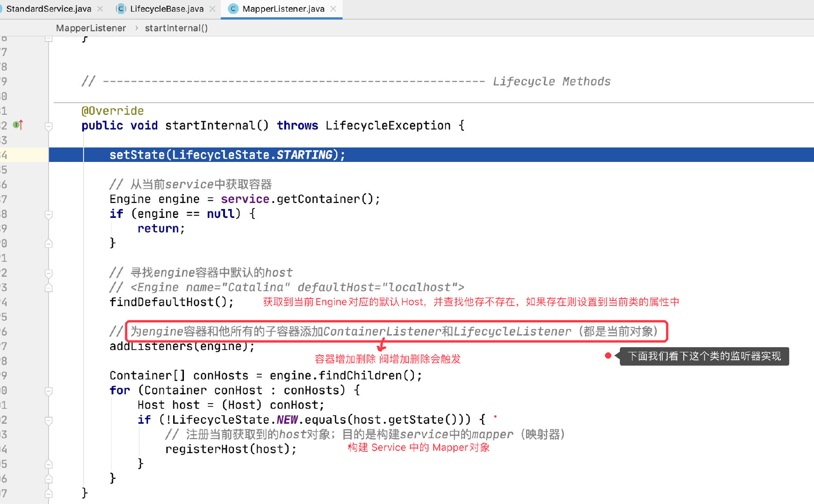The height and width of the screenshot is (504, 814).
Task: Collapse the comment block starting at 寻找engine容器
Action: coord(49,273)
